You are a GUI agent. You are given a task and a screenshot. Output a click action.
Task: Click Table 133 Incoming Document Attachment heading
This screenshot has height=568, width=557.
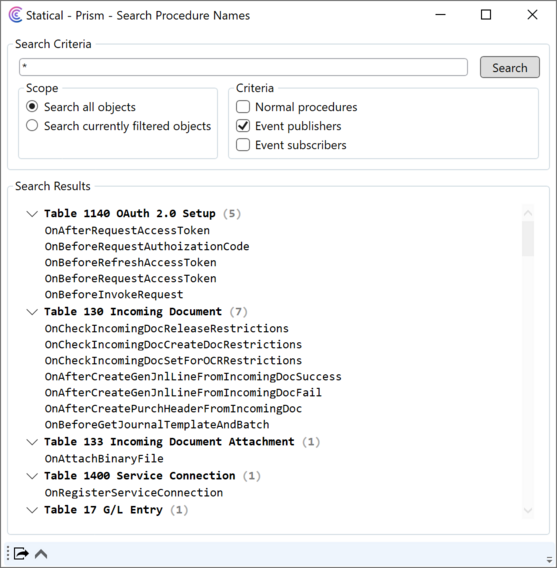(169, 442)
